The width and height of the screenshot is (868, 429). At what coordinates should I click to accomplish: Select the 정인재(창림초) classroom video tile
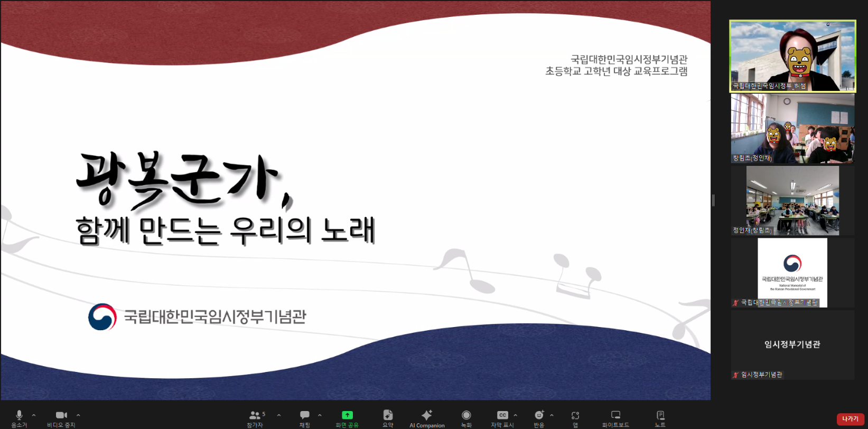(x=792, y=201)
